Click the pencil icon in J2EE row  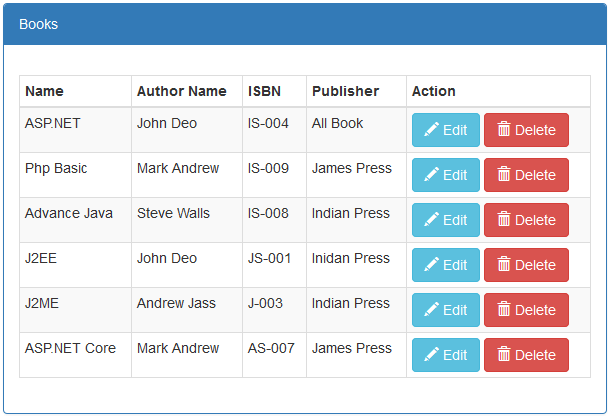[432, 265]
